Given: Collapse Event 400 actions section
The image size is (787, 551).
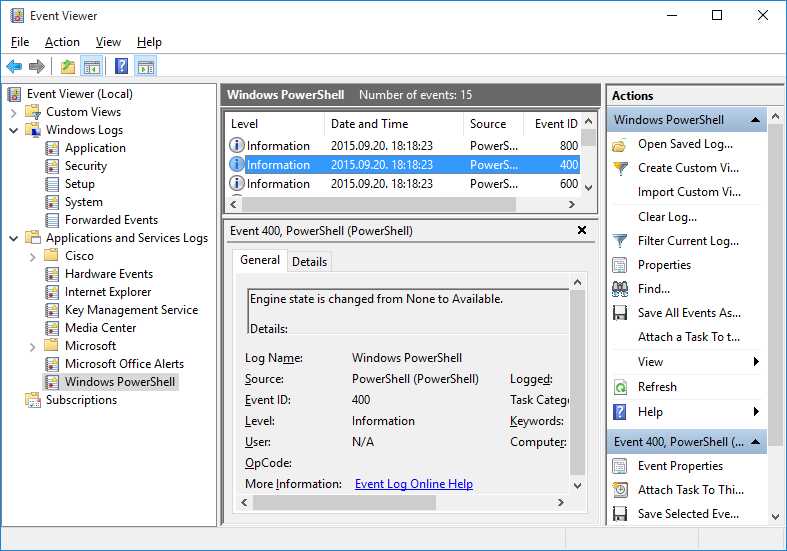Looking at the screenshot, I should pyautogui.click(x=755, y=442).
